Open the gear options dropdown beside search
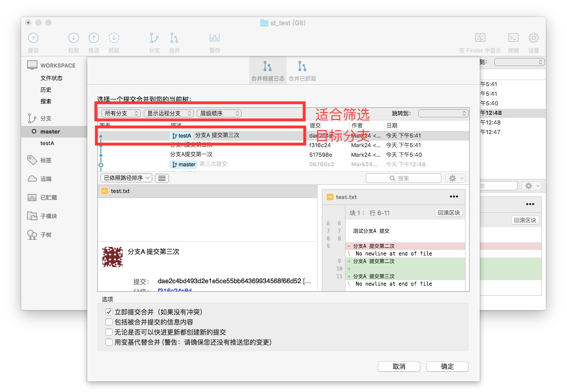567x392 pixels. [455, 178]
